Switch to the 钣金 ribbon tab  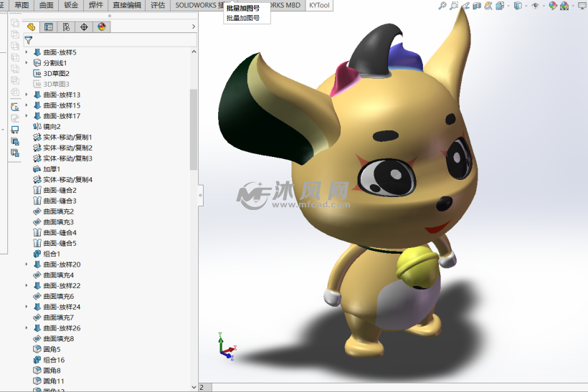(71, 5)
